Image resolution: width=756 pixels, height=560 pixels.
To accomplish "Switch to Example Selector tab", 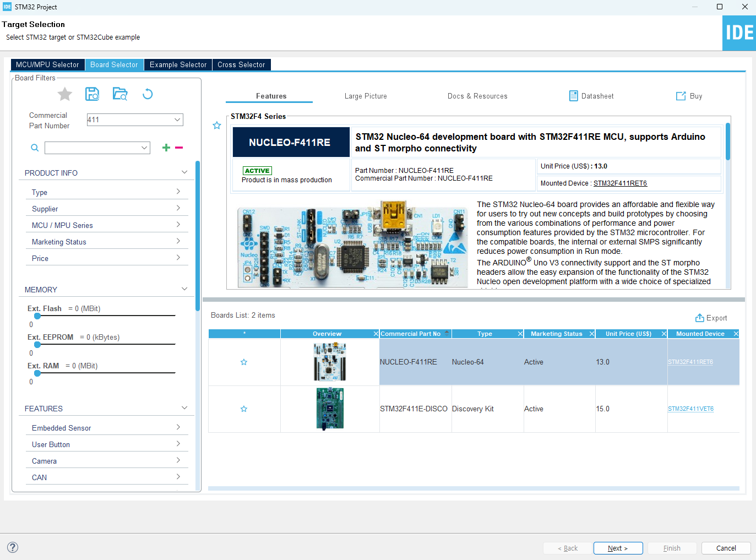I will [x=178, y=64].
